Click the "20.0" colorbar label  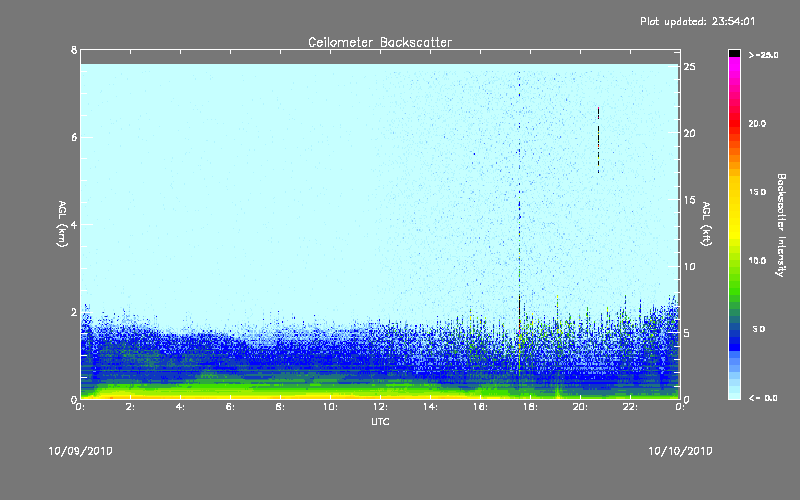coord(757,123)
